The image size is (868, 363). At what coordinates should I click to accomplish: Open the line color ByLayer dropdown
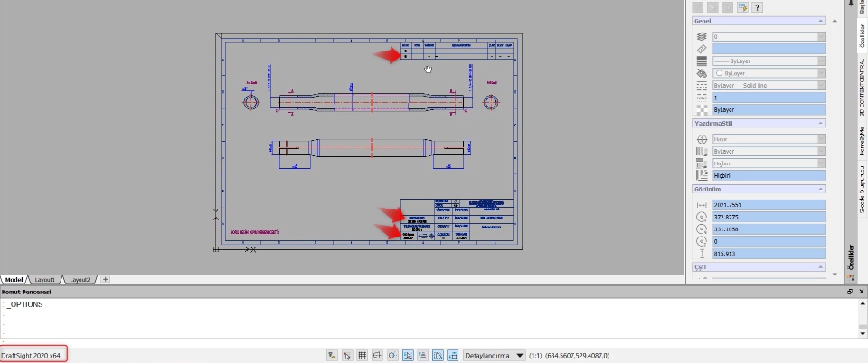[x=769, y=73]
